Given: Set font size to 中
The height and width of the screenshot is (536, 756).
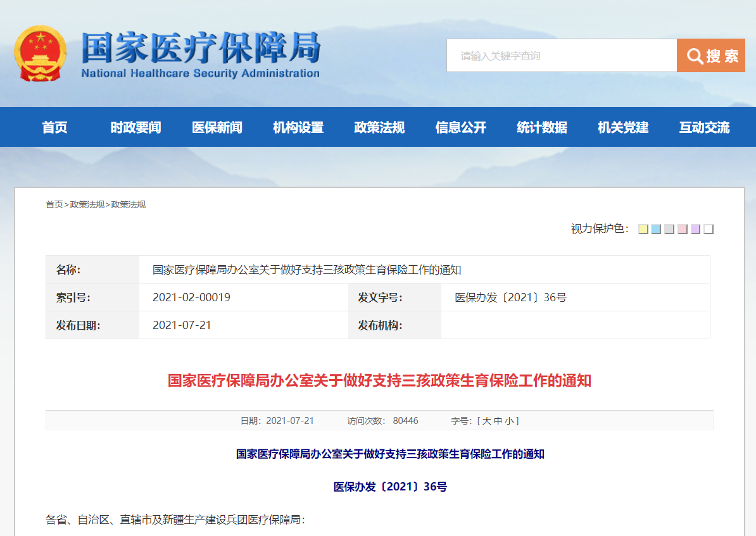Looking at the screenshot, I should point(498,421).
